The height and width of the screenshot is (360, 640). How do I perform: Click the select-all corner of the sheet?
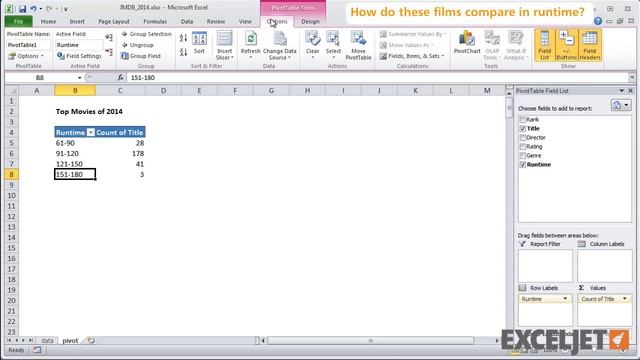click(12, 91)
